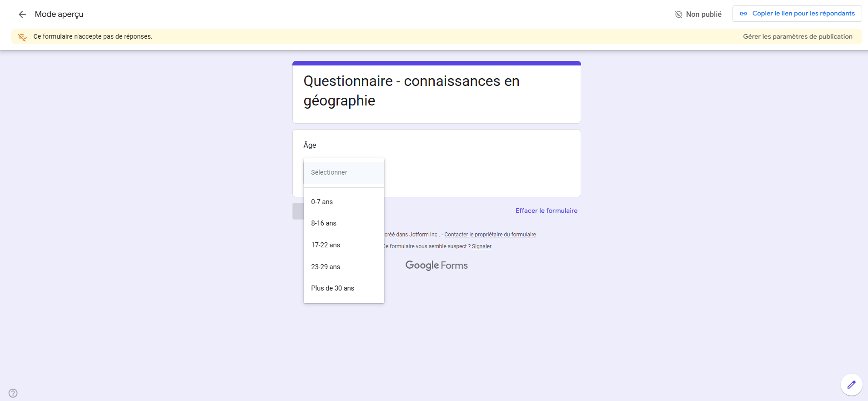868x401 pixels.
Task: Click the banner text about not accepting responses
Action: point(93,36)
